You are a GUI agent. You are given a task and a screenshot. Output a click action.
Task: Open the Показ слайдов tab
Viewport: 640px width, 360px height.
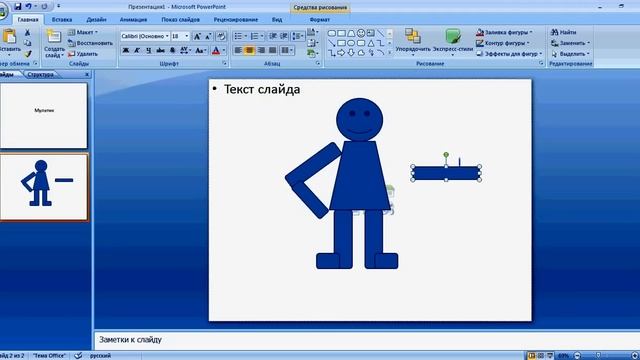coord(180,20)
